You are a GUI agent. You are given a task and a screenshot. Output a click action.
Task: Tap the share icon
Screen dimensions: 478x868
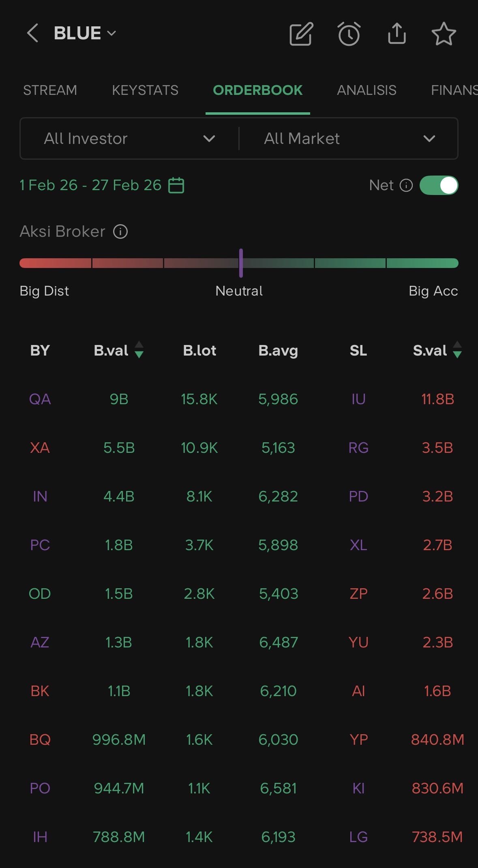pyautogui.click(x=397, y=33)
